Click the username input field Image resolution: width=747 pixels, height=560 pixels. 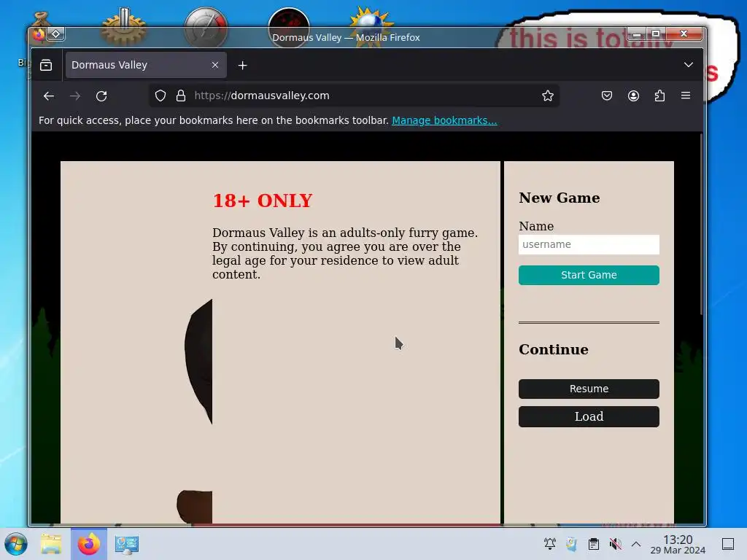coord(589,244)
